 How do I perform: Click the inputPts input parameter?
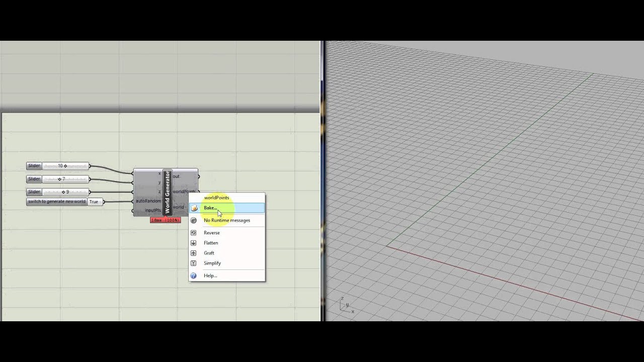pyautogui.click(x=153, y=210)
